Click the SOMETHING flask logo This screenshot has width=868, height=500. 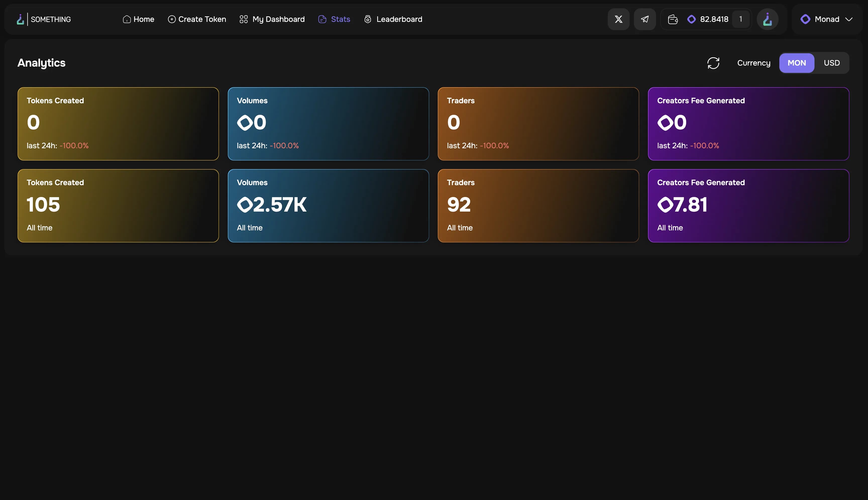21,19
